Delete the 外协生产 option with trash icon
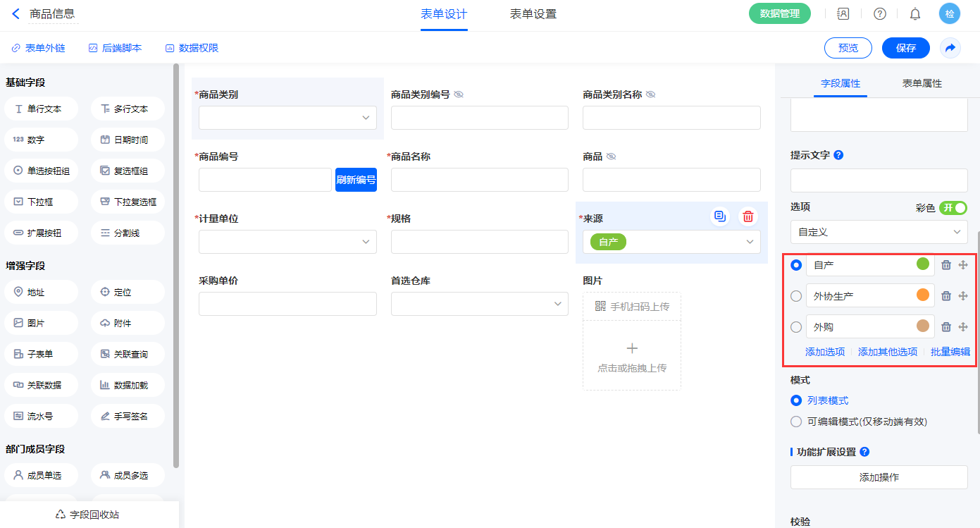 tap(946, 296)
